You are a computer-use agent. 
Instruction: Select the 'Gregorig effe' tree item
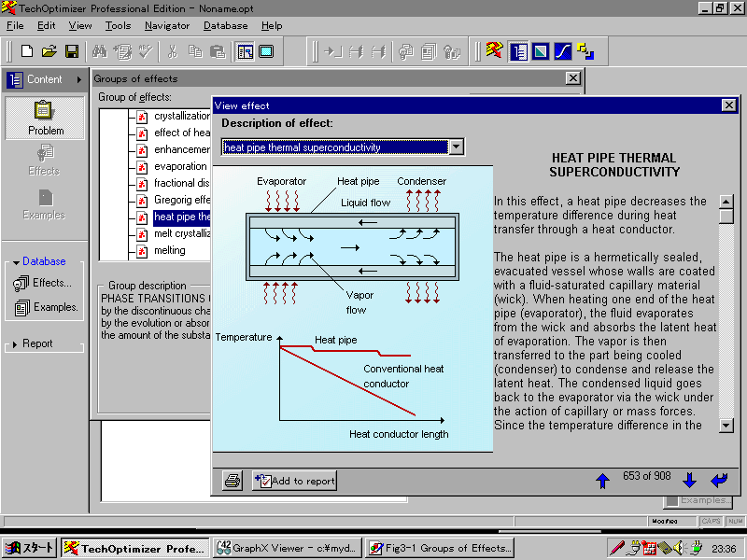(181, 200)
